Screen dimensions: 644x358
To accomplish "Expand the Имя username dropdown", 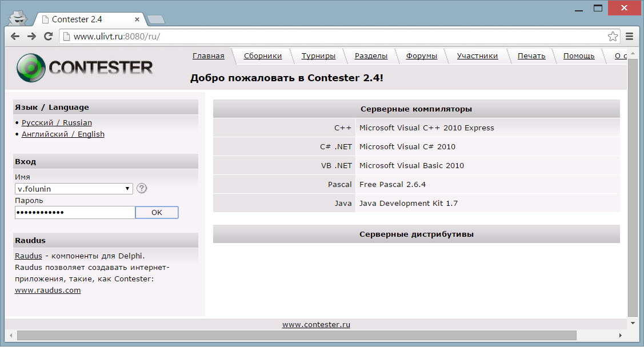I will 74,189.
